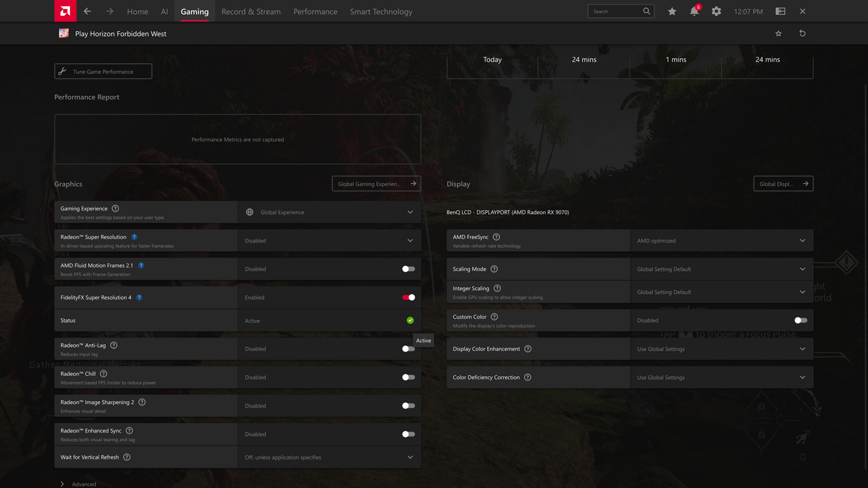868x488 pixels.
Task: Open AMD FreeSync dropdown
Action: (722, 240)
